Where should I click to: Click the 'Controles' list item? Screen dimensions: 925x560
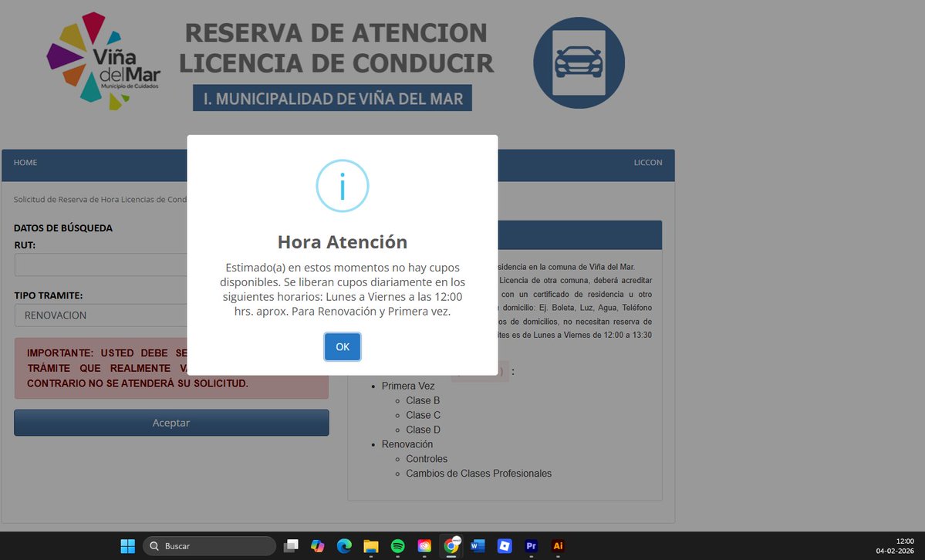pyautogui.click(x=427, y=458)
